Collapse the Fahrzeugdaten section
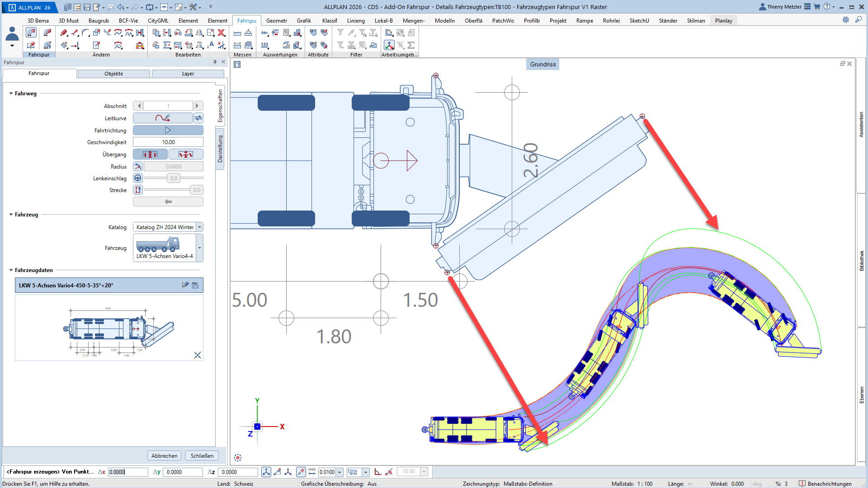Viewport: 868px width, 488px height. coord(11,270)
